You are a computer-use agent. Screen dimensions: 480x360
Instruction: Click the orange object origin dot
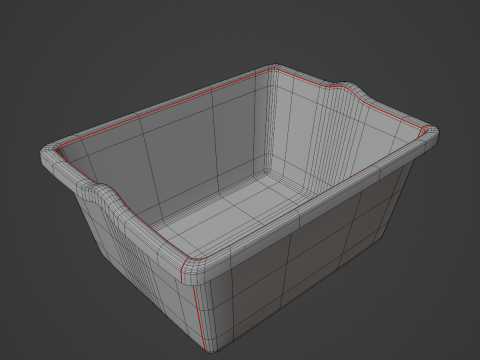[x=245, y=247]
